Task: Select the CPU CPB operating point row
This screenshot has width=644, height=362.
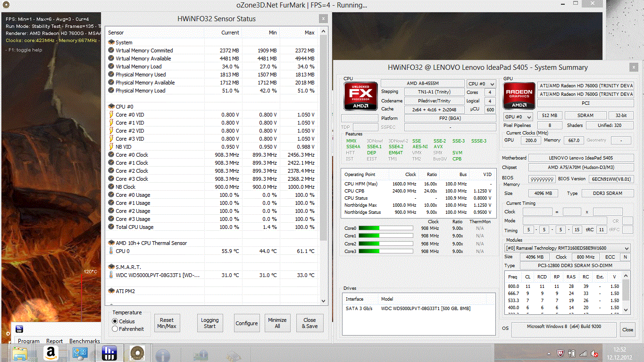Action: [x=418, y=191]
